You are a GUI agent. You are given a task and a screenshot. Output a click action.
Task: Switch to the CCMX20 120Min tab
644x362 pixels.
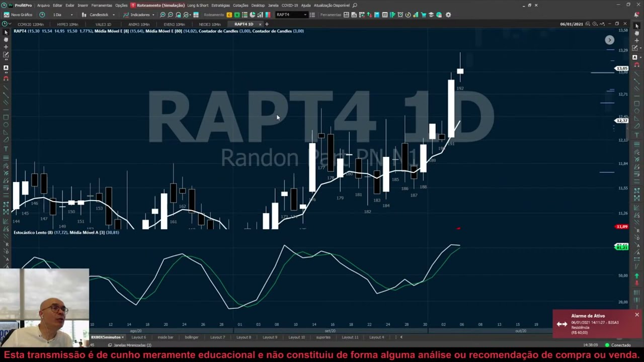click(30, 24)
